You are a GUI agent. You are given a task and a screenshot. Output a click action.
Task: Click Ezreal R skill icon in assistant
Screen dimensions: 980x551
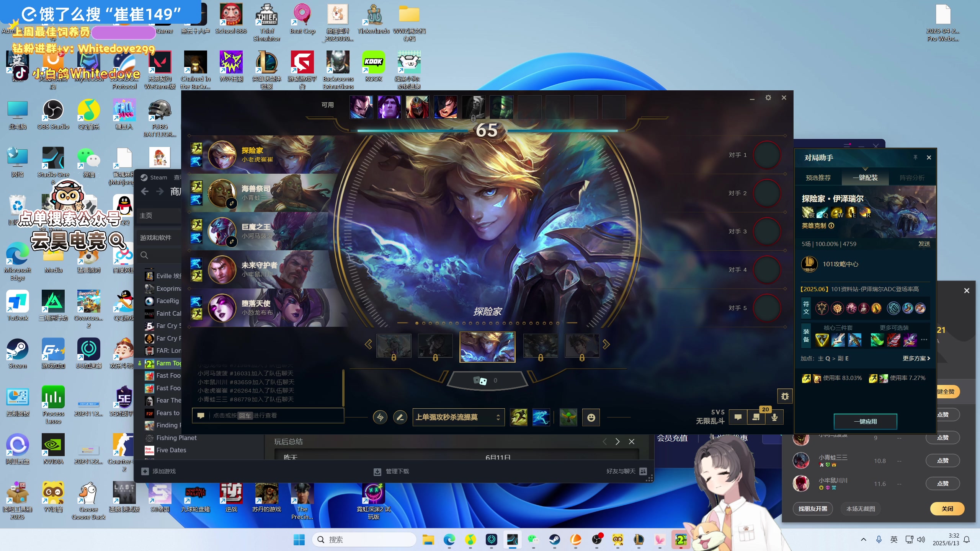click(865, 212)
